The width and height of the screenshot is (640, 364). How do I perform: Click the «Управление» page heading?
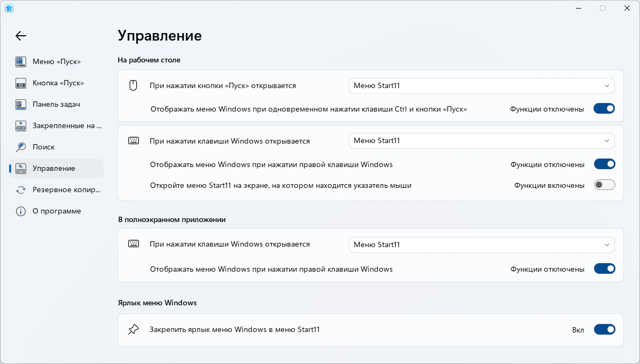point(160,36)
